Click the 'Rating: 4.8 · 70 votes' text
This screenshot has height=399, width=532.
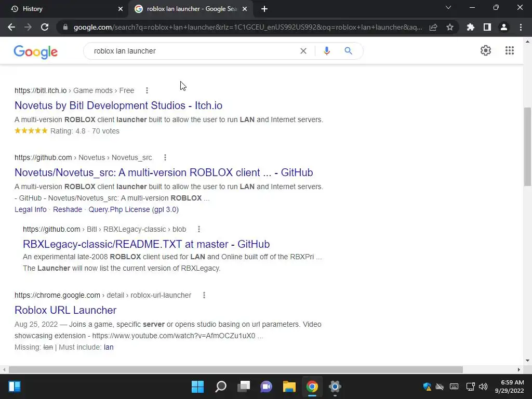click(85, 131)
